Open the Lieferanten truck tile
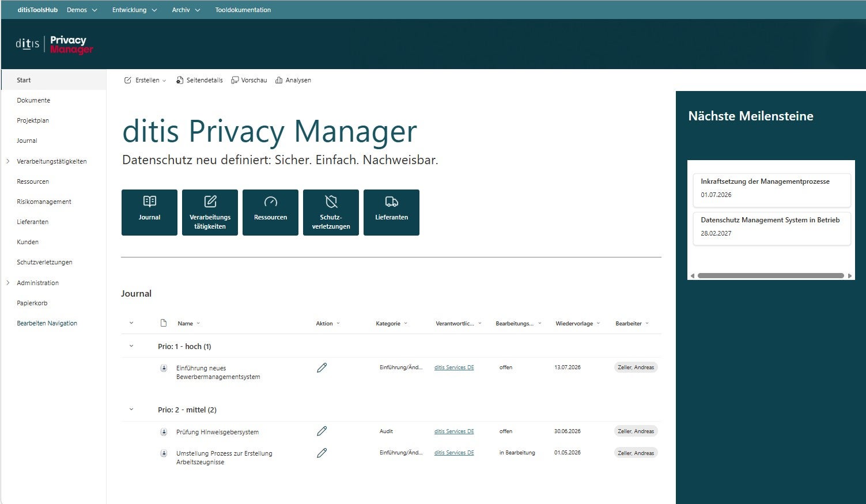Viewport: 866px width, 504px height. [x=391, y=213]
